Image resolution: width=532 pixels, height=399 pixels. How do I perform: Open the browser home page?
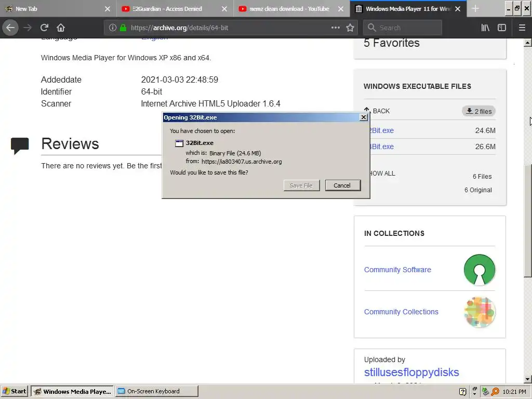61,28
